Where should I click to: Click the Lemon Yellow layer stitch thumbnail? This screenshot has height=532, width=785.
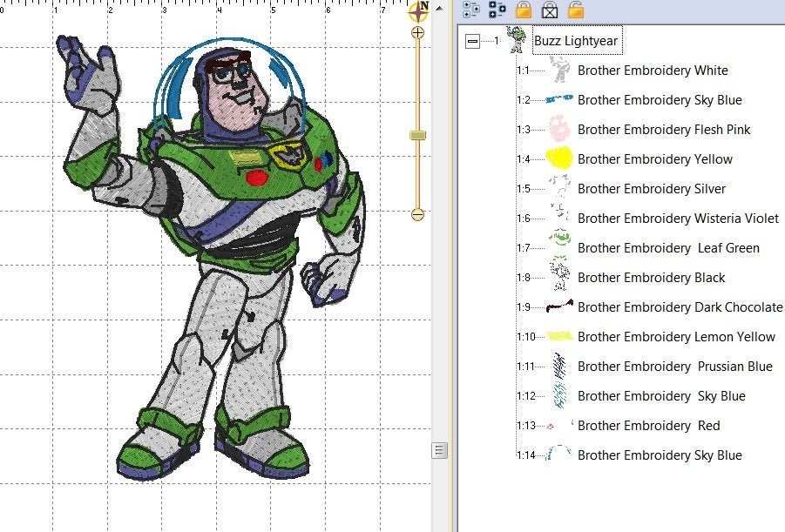click(559, 335)
